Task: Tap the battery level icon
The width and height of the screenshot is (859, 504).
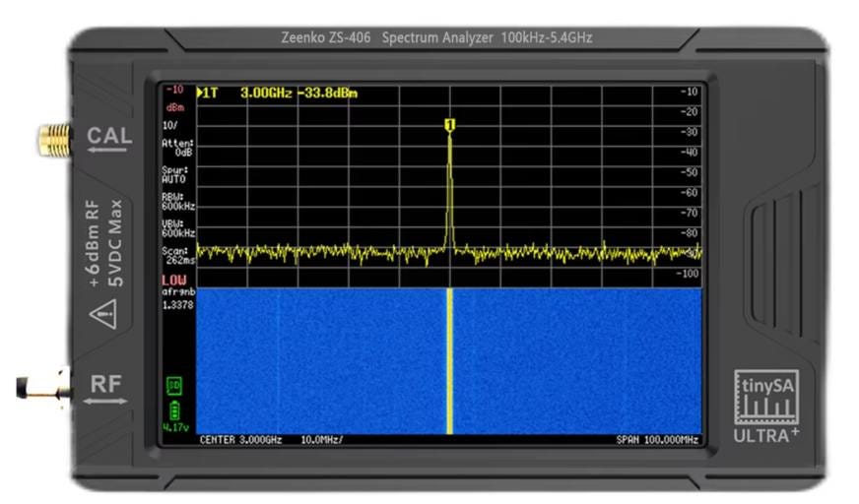Action: pyautogui.click(x=174, y=409)
